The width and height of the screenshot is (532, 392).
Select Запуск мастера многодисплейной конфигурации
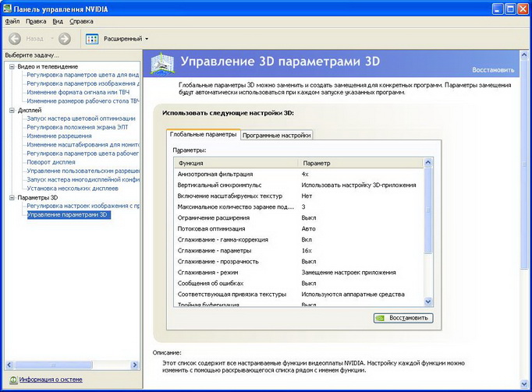pyautogui.click(x=83, y=180)
